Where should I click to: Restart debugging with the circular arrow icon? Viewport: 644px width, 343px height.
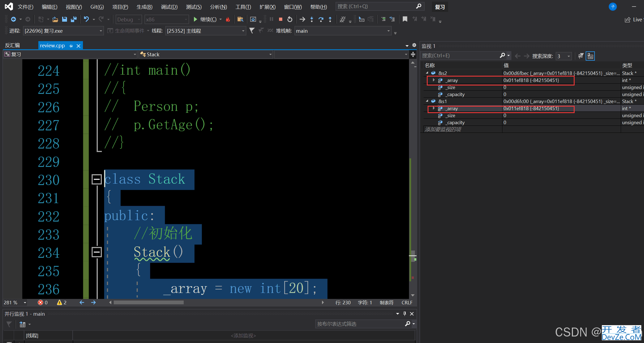pos(290,19)
